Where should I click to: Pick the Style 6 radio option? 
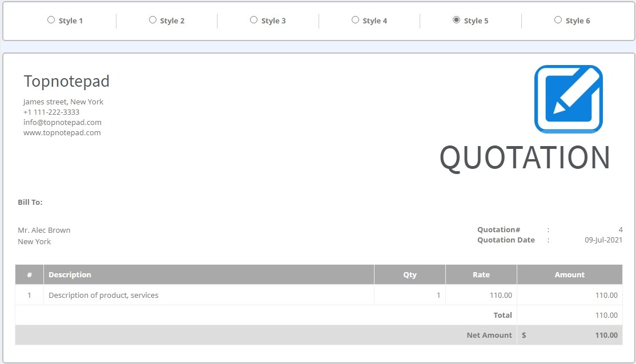coord(558,20)
